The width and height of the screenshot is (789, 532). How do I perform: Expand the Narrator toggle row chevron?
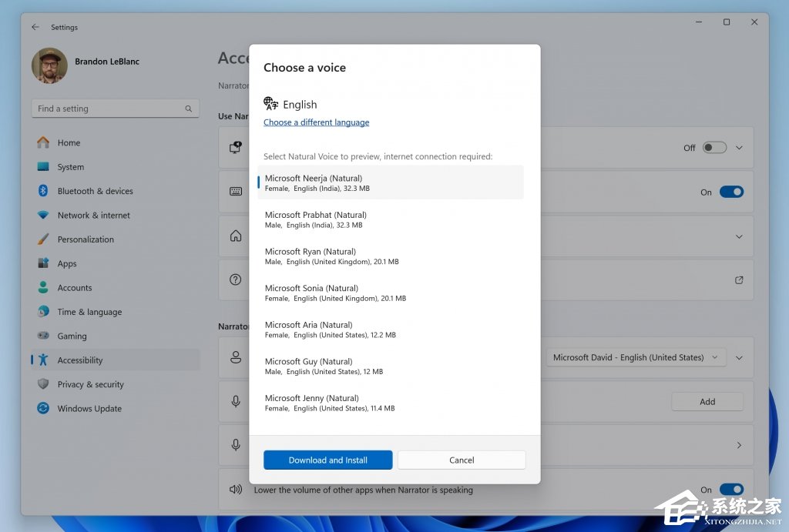pos(739,148)
